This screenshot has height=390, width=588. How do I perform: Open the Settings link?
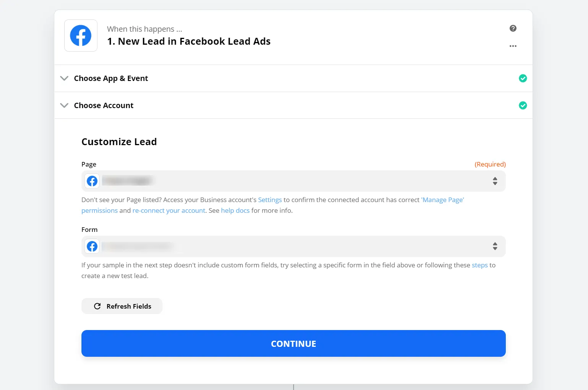pyautogui.click(x=270, y=200)
